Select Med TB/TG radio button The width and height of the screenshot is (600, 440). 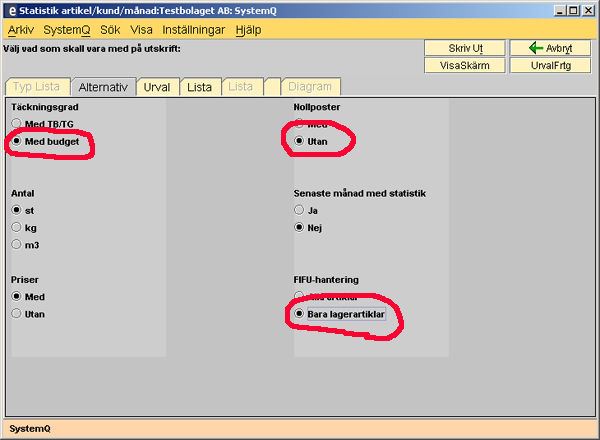click(x=17, y=124)
